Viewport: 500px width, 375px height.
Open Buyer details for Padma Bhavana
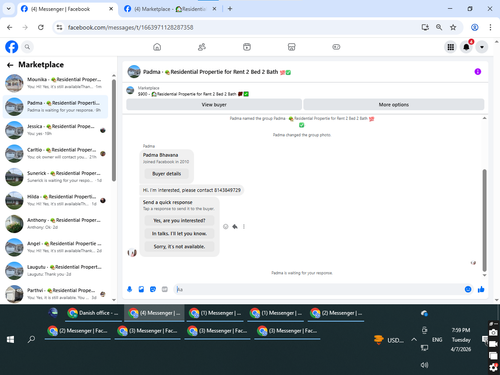[167, 174]
